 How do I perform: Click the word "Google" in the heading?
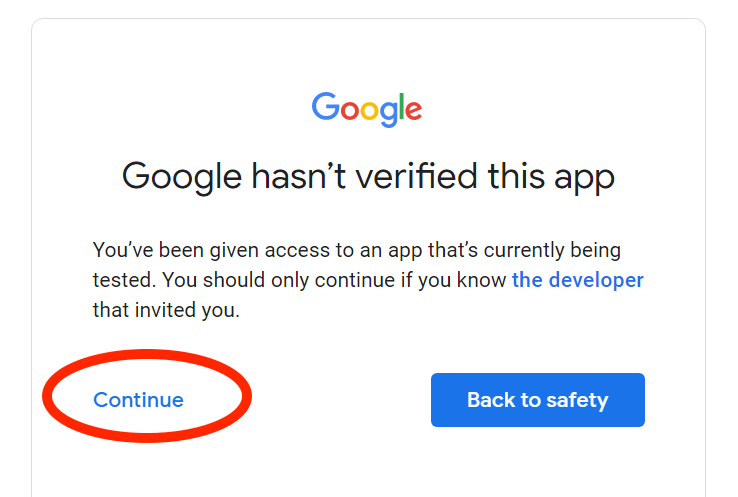point(181,177)
